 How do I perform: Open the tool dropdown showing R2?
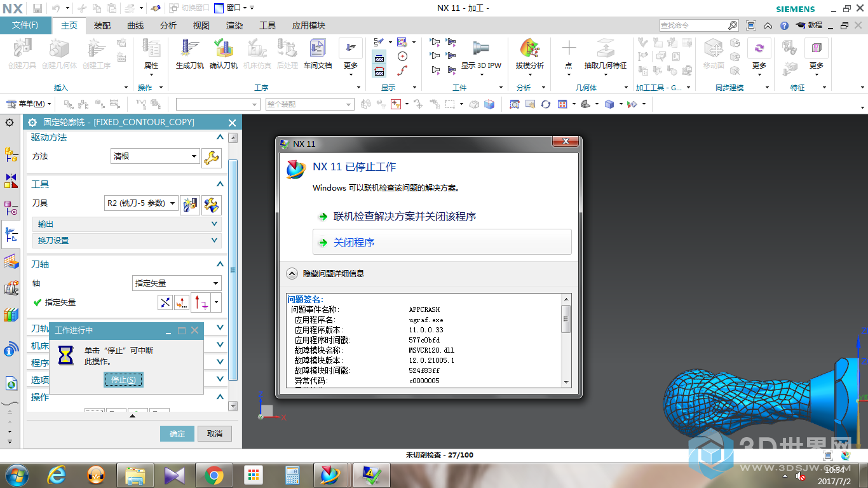(x=141, y=203)
